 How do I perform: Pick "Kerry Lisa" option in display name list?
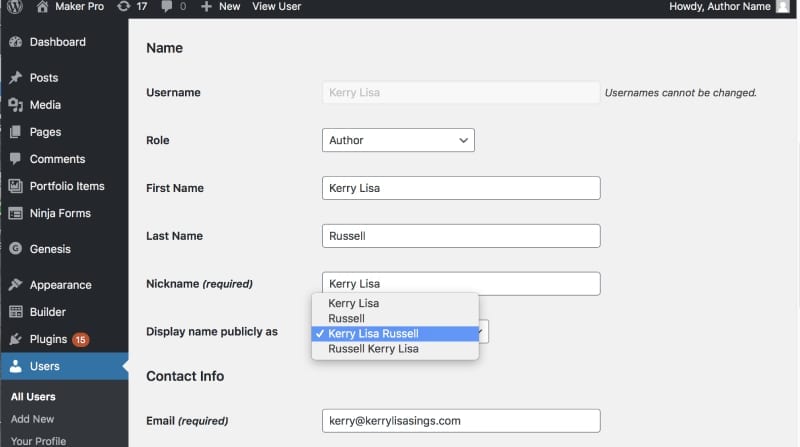353,303
